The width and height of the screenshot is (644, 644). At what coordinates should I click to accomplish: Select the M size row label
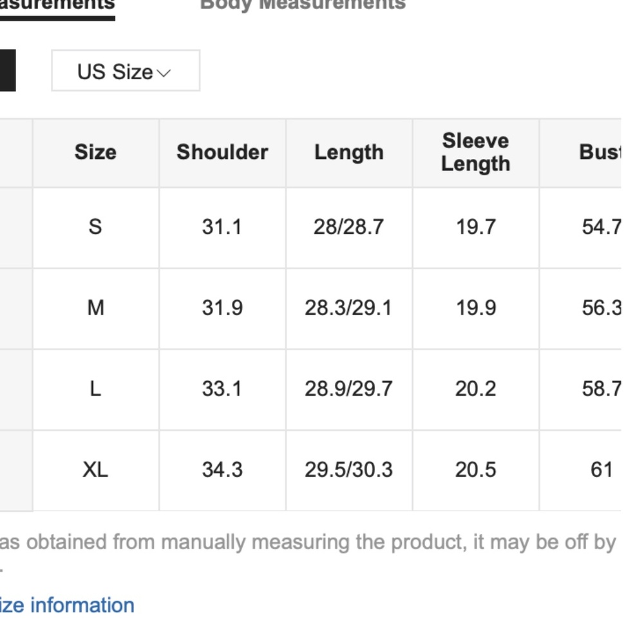(x=95, y=308)
